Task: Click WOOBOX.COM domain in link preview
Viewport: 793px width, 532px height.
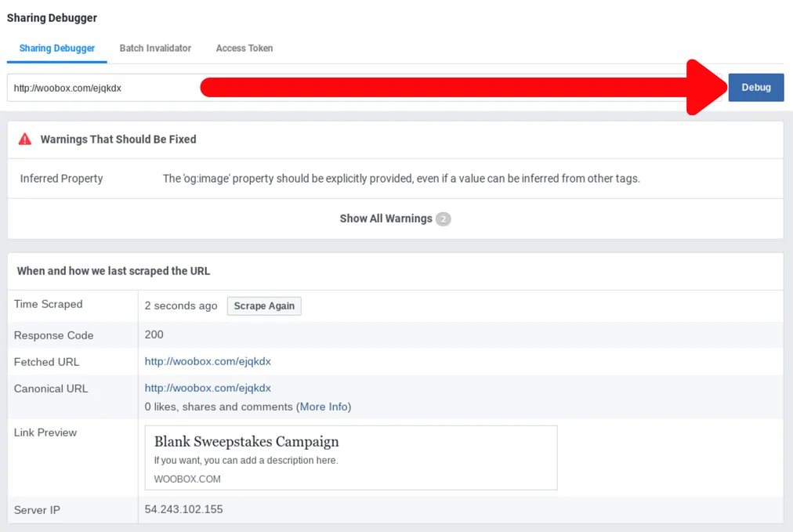Action: point(187,479)
